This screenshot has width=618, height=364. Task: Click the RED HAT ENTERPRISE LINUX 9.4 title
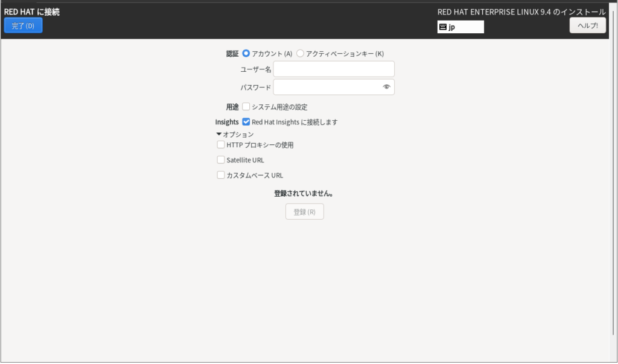click(x=521, y=11)
